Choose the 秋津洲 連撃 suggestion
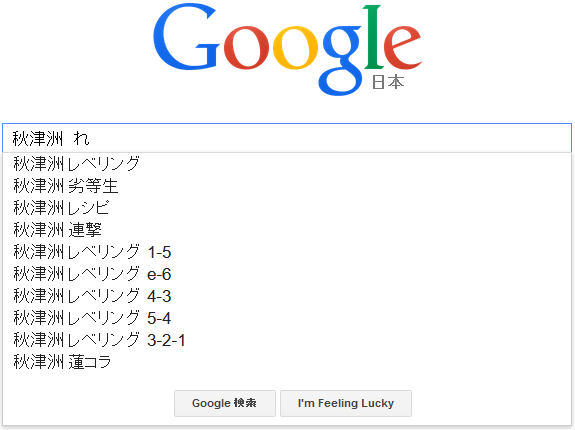Image resolution: width=575 pixels, height=430 pixels. click(287, 230)
